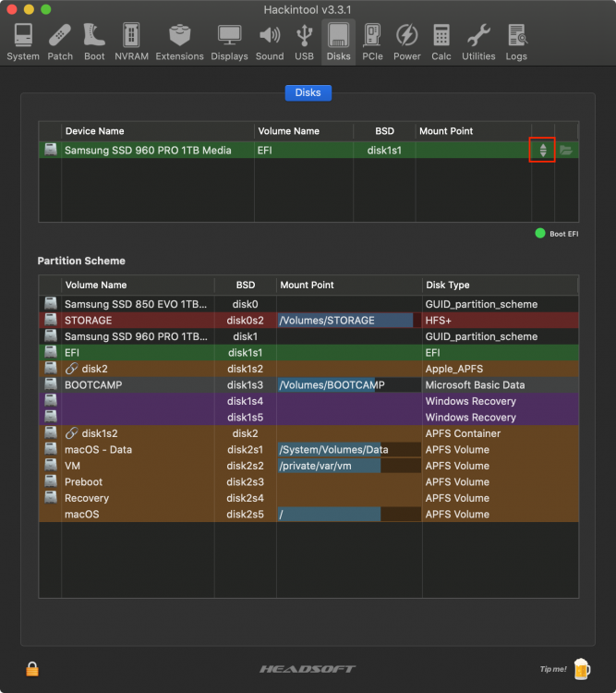The image size is (616, 693).
Task: Click the disk icon of BOOTCAMP row
Action: point(51,384)
